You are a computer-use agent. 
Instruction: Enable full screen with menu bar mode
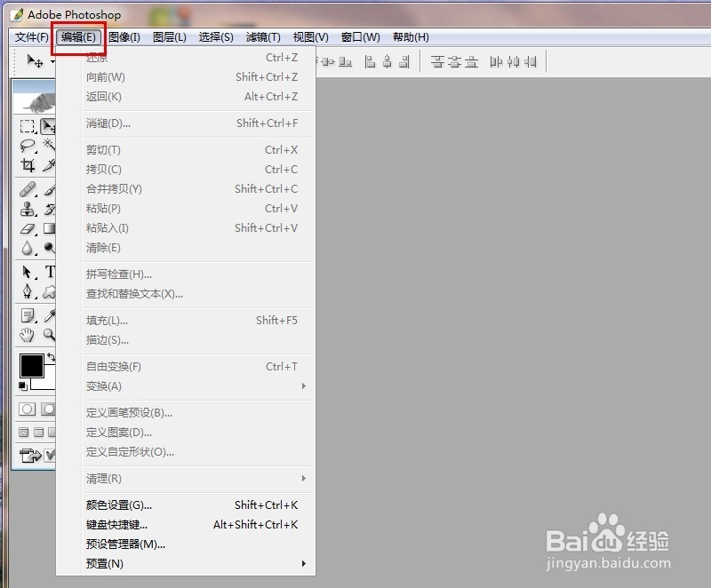(39, 433)
